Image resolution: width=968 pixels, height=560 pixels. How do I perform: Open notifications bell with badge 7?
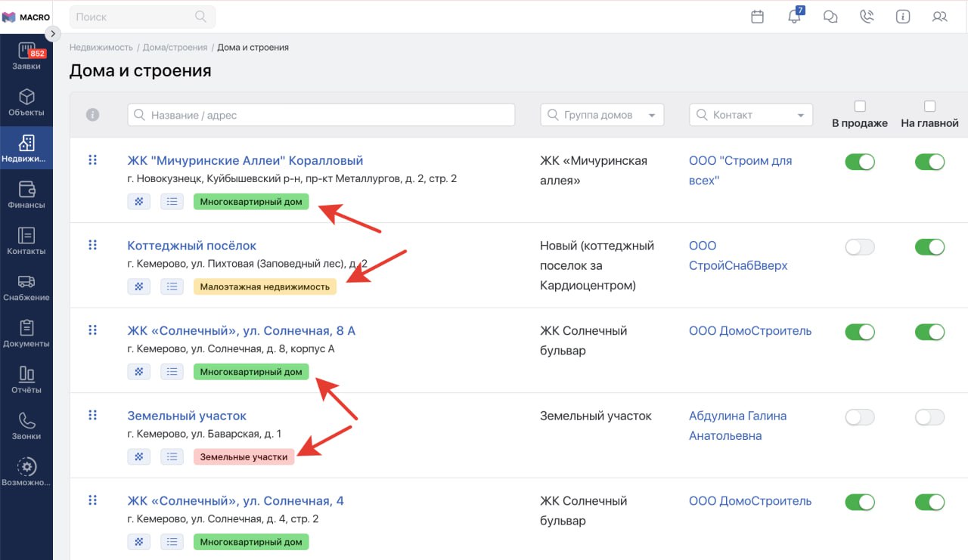(x=794, y=17)
